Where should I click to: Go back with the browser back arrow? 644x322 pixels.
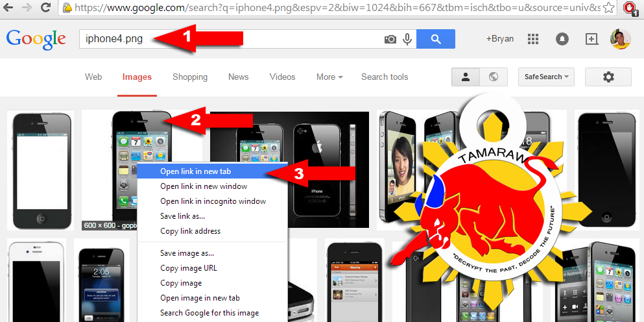click(x=7, y=7)
